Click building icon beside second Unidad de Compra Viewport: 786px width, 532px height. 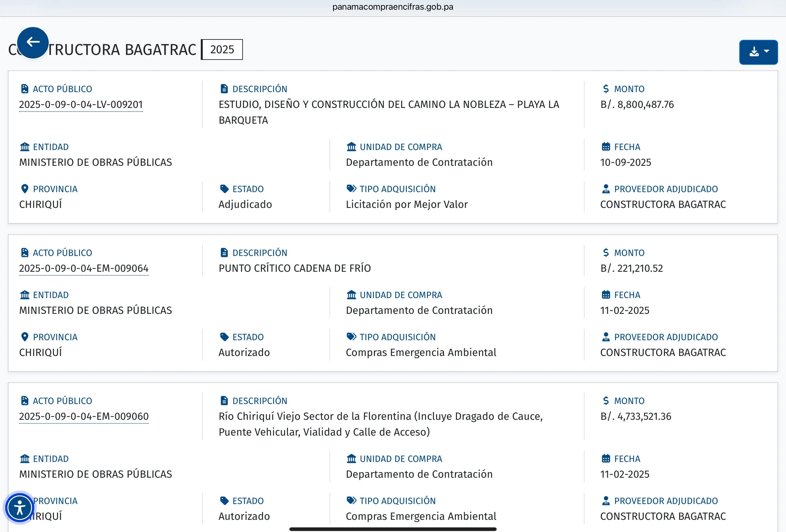pyautogui.click(x=352, y=295)
